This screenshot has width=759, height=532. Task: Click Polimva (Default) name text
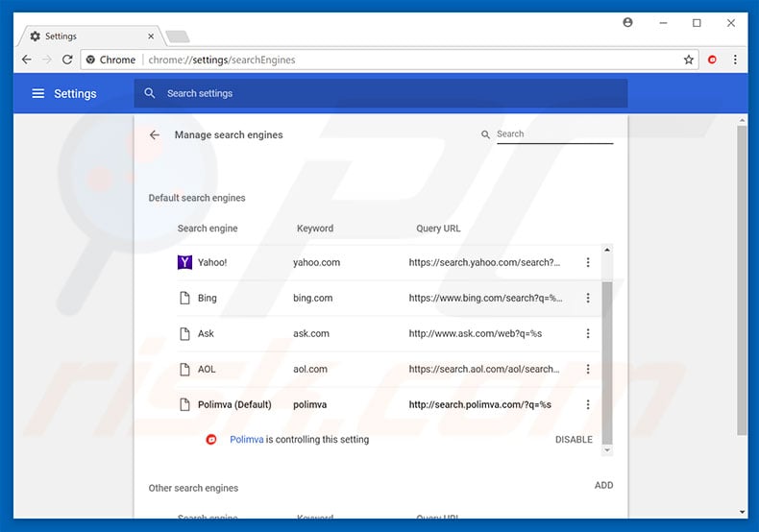pos(234,404)
